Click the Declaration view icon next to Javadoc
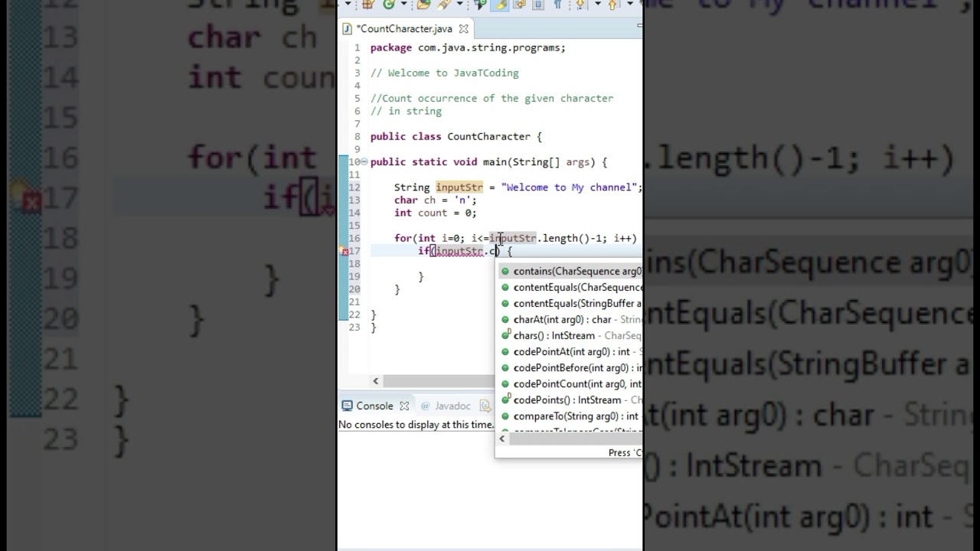The image size is (980, 551). [x=485, y=406]
